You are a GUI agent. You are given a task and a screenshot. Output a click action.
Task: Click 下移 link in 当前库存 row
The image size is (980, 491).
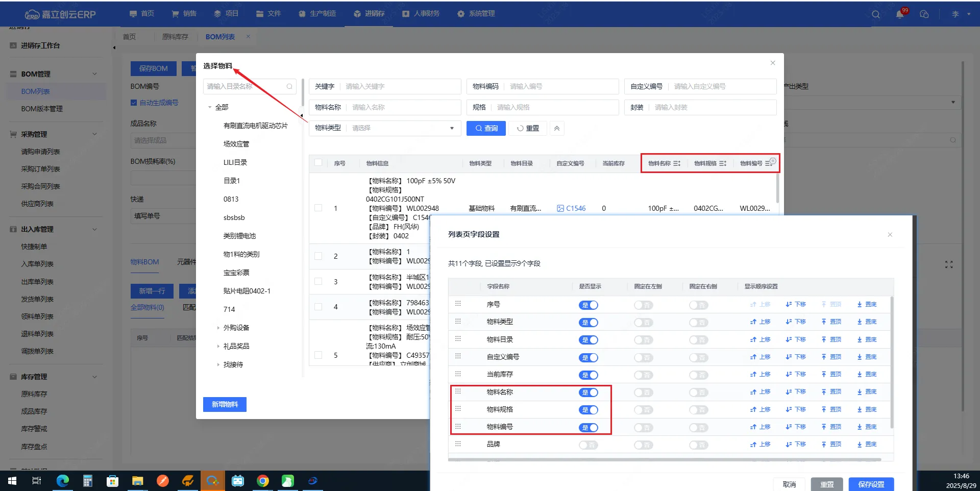pyautogui.click(x=796, y=375)
